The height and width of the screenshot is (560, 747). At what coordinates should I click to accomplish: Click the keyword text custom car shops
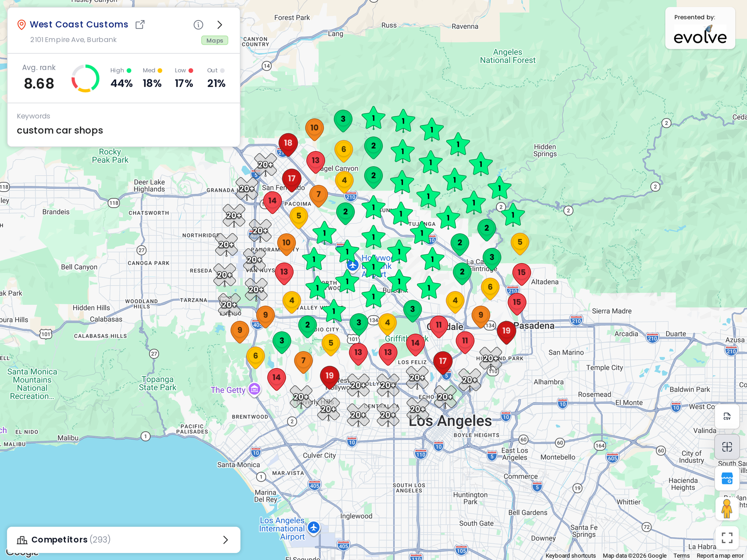point(60,130)
